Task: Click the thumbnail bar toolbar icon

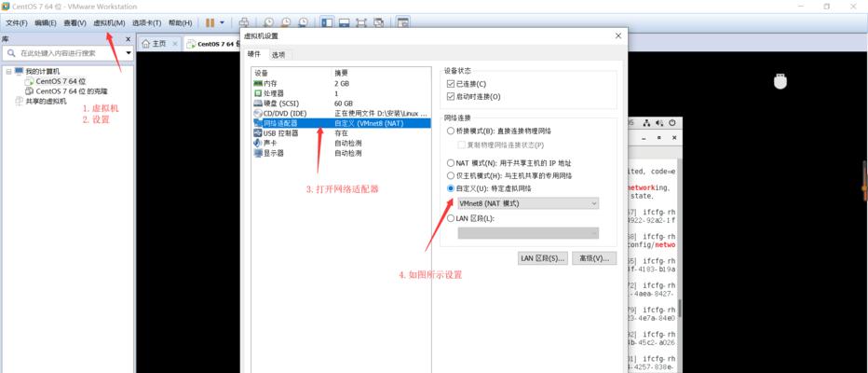Action: coord(344,22)
